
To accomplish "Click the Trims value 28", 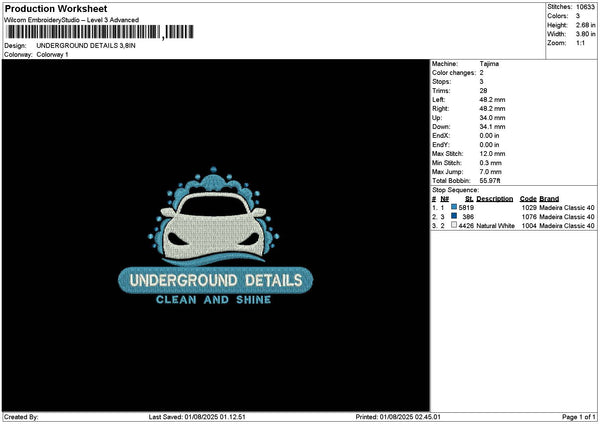I will point(483,91).
